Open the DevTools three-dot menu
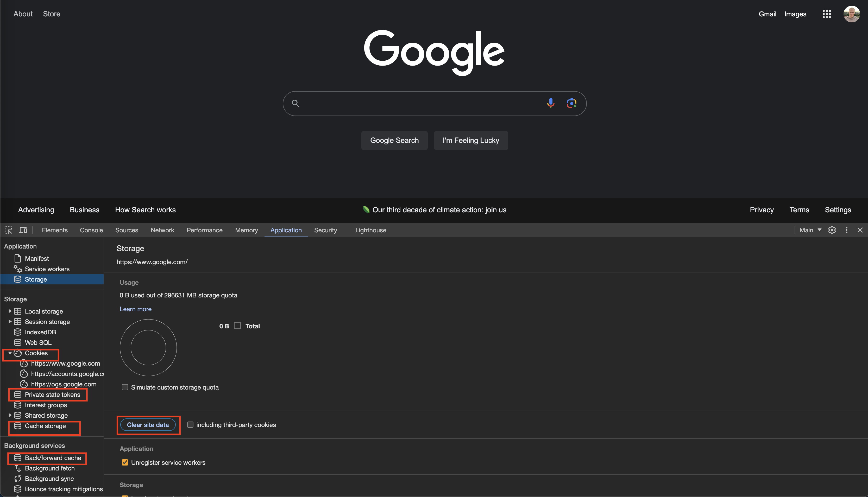Viewport: 868px width, 497px height. tap(846, 230)
